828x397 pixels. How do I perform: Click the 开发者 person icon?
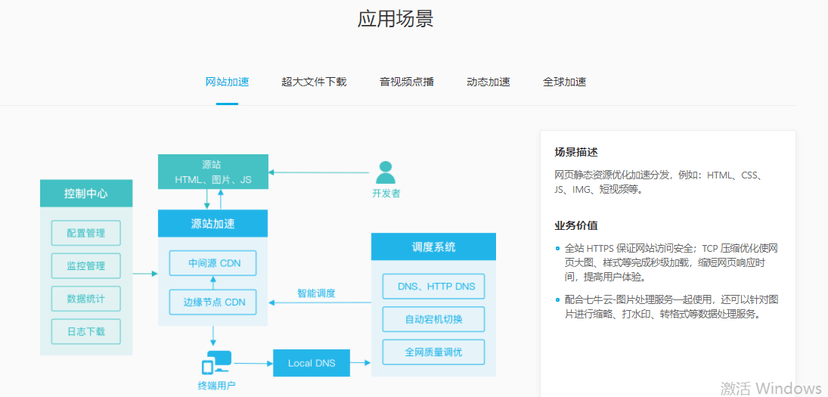coord(385,173)
